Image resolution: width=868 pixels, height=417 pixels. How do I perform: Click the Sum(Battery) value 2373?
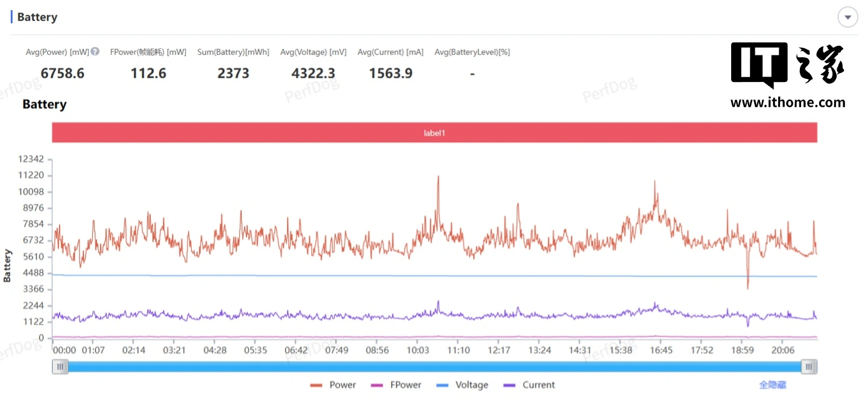(233, 74)
